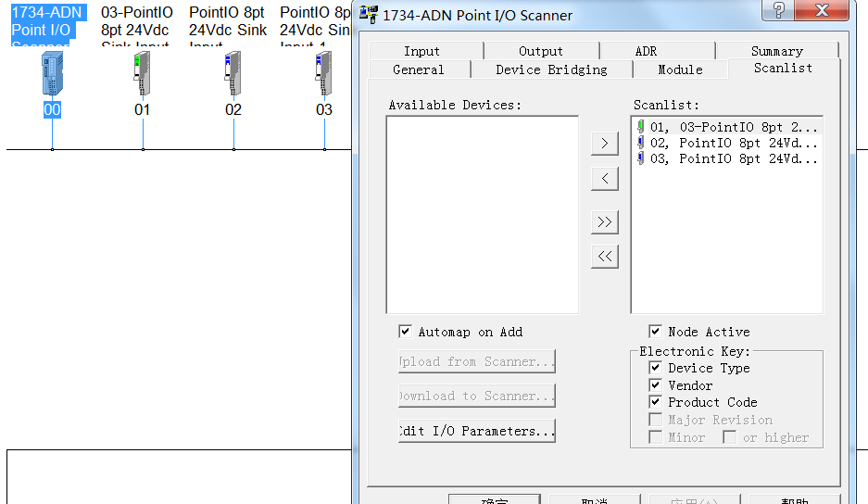Click the add single device arrow button
868x504 pixels.
(x=604, y=144)
